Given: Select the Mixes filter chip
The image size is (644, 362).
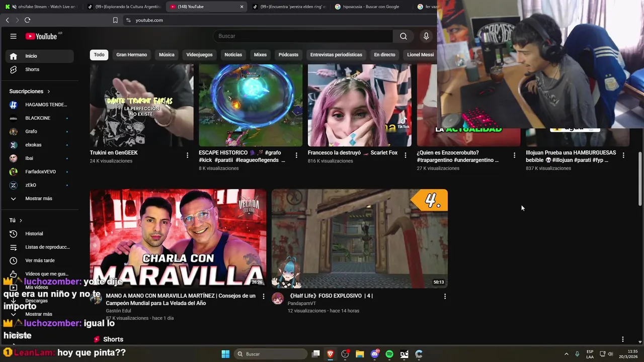Looking at the screenshot, I should point(260,54).
